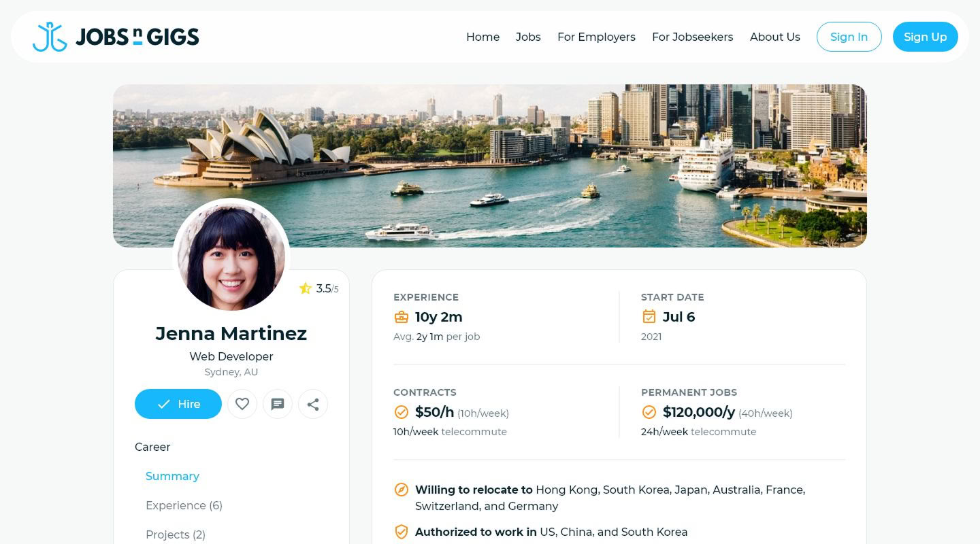Click the Jenna Martinez name heading
Screen dimensions: 980x544
point(231,333)
